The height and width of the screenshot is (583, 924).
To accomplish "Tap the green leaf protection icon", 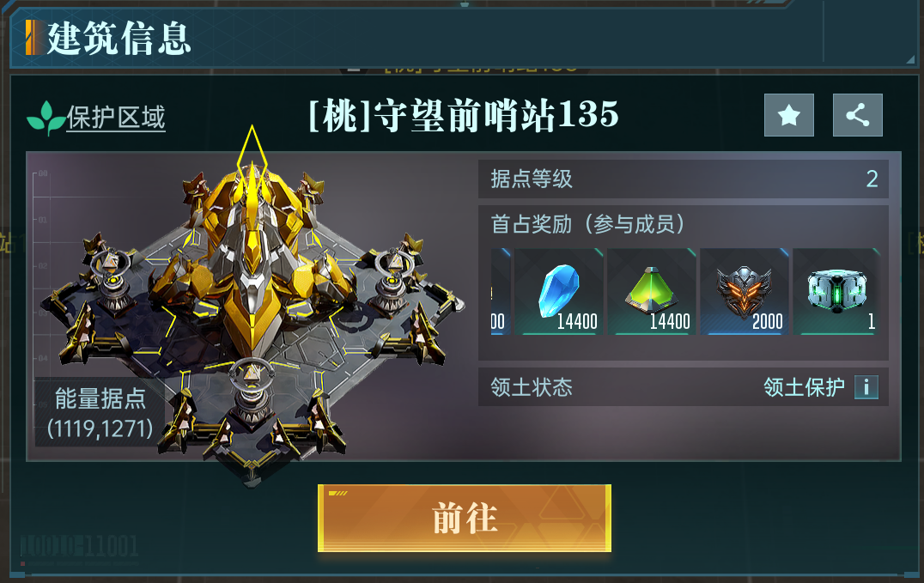I will [x=46, y=118].
